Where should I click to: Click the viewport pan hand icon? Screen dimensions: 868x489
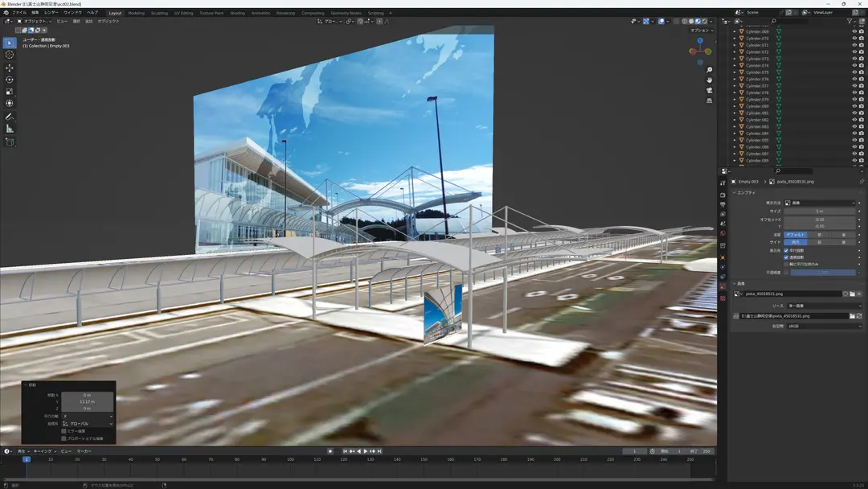pos(709,80)
